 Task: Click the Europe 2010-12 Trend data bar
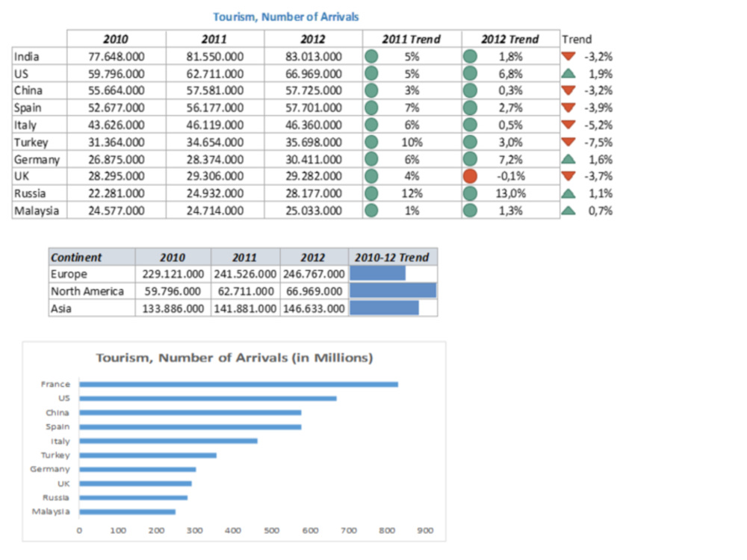coord(378,273)
